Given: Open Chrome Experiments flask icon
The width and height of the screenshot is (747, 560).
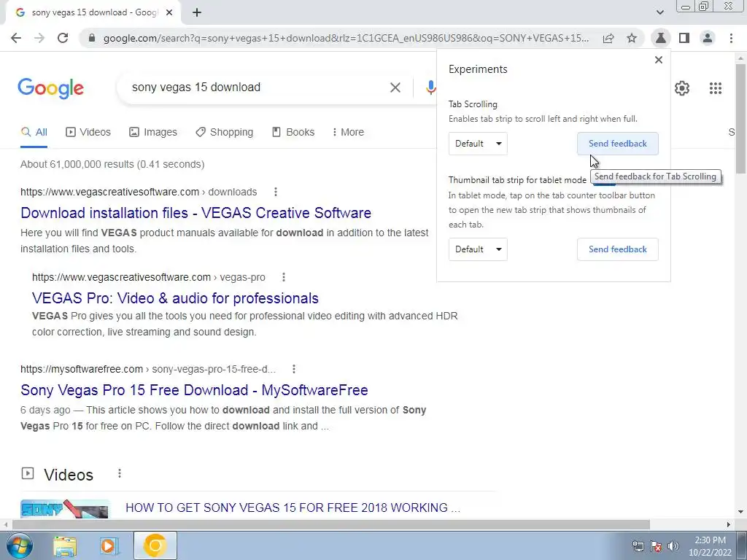Looking at the screenshot, I should (661, 38).
